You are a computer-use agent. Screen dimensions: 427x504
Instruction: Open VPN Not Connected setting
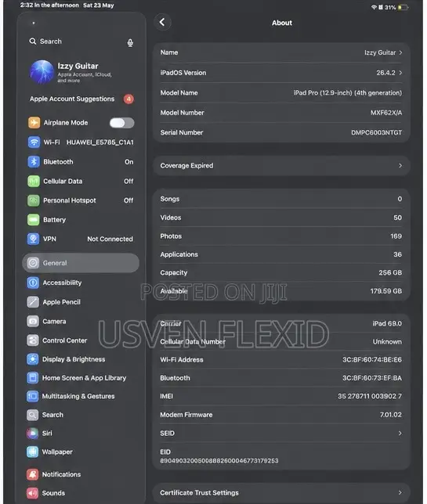pyautogui.click(x=81, y=239)
